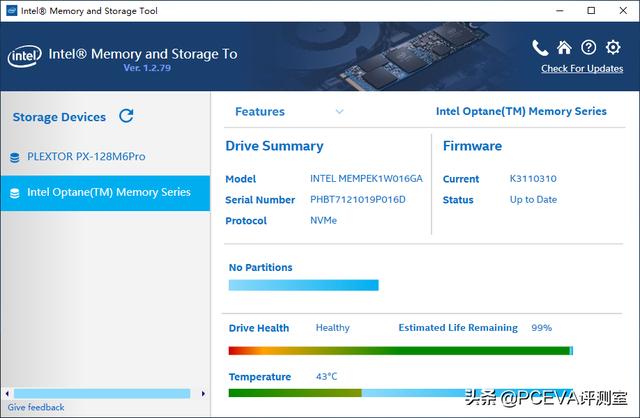Click the Healthy drive health value

[333, 328]
